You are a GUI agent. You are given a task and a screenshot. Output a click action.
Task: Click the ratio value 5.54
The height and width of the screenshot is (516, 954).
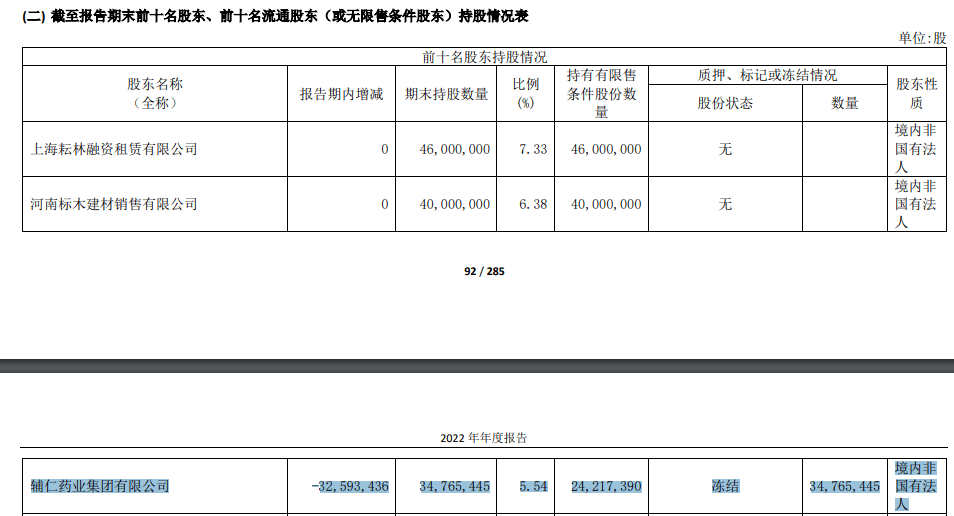(533, 486)
